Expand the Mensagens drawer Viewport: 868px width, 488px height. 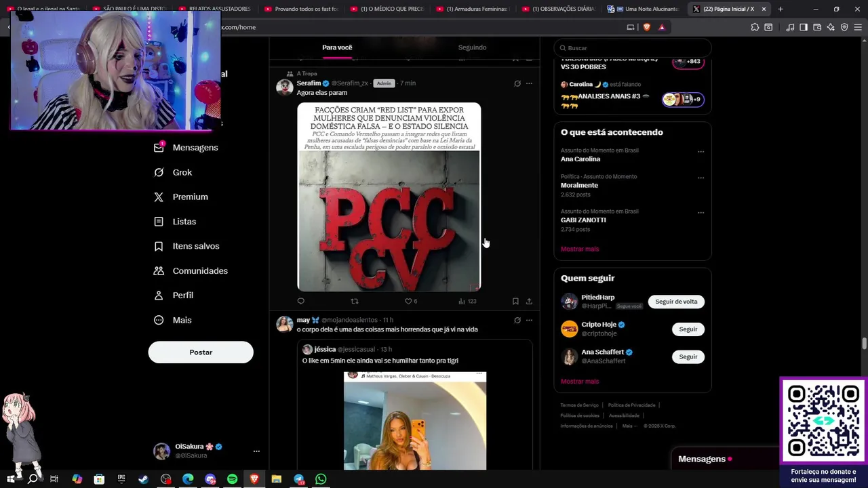point(726,459)
